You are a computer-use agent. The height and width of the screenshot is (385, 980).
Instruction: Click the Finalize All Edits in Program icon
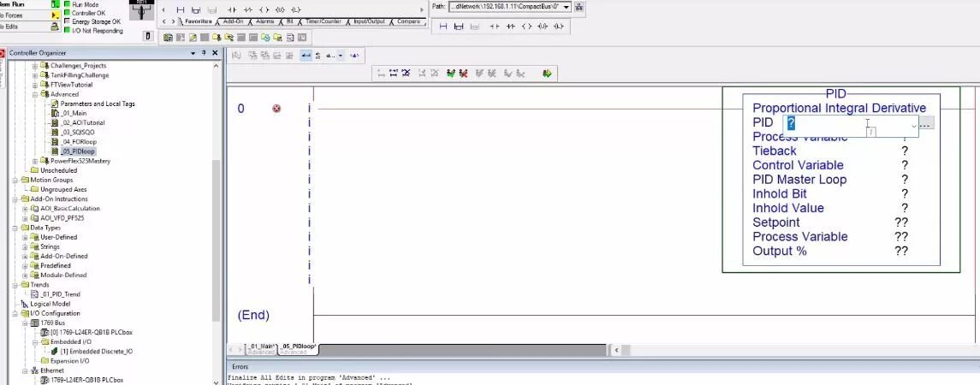(548, 74)
